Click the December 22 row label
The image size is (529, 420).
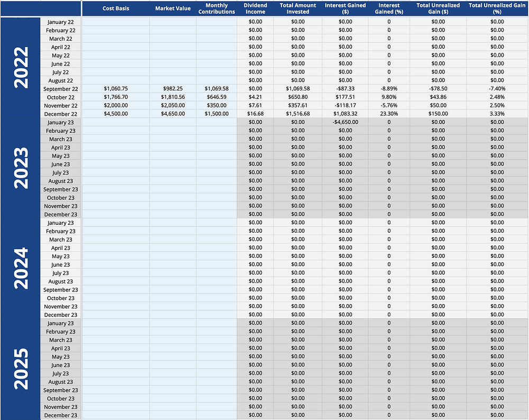point(61,114)
